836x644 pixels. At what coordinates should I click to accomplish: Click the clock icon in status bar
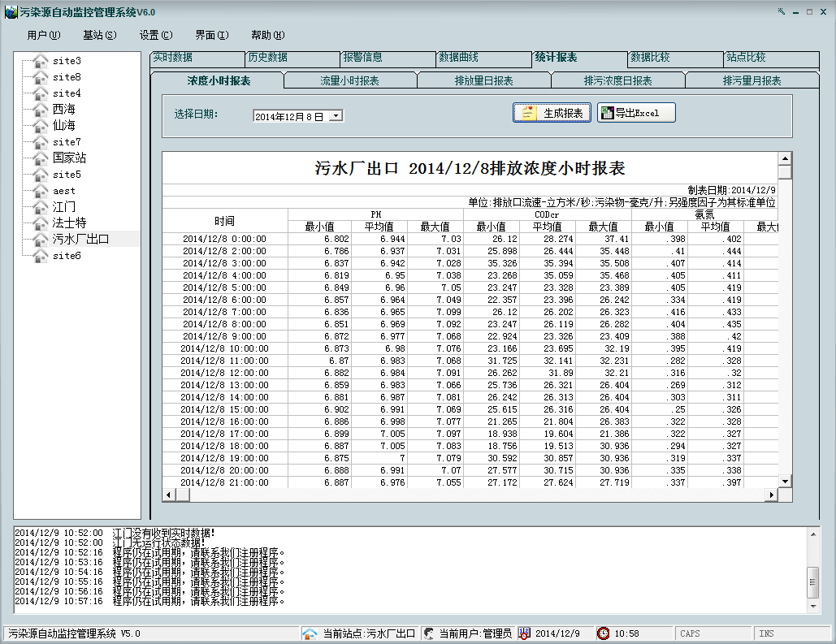click(x=604, y=633)
